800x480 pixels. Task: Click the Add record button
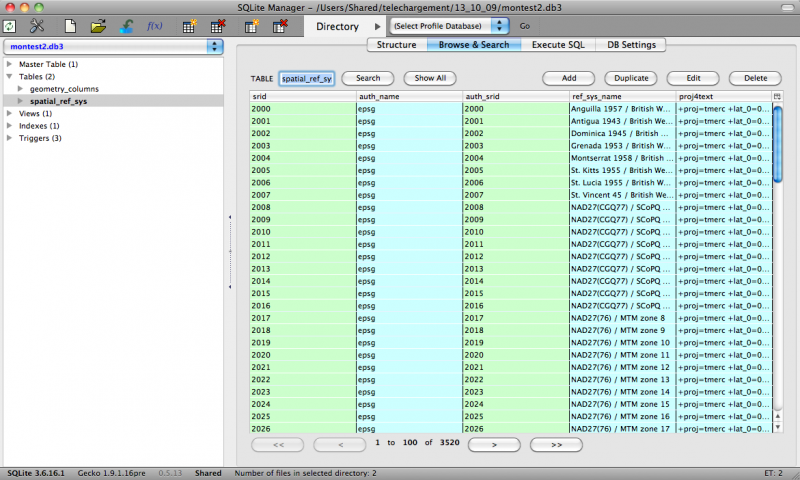569,78
